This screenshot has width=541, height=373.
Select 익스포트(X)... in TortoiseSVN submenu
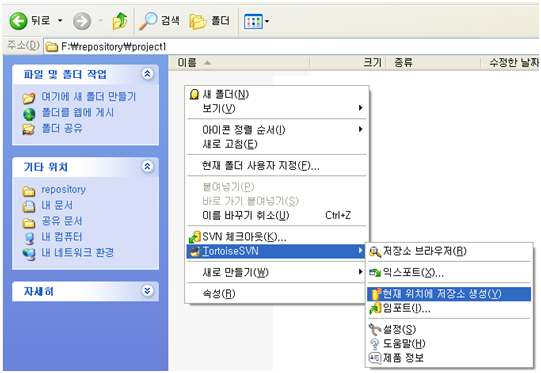tap(449, 273)
